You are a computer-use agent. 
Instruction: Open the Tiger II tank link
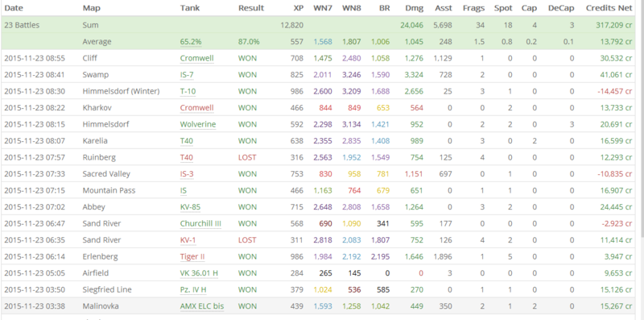coord(192,256)
